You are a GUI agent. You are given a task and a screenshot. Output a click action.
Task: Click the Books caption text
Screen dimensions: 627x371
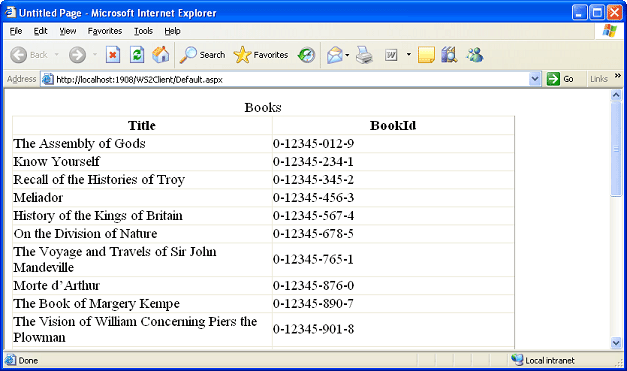point(263,107)
